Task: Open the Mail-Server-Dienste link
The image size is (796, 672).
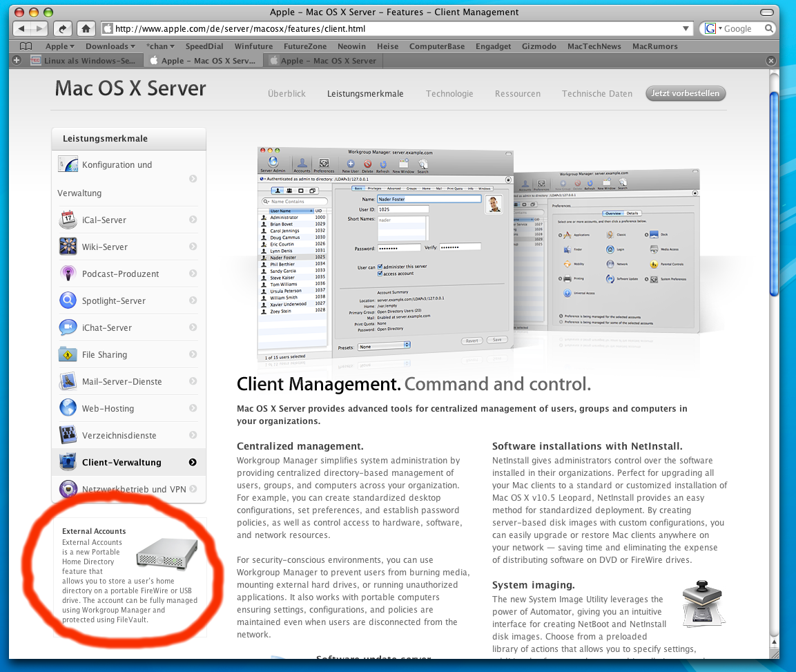Action: (122, 381)
